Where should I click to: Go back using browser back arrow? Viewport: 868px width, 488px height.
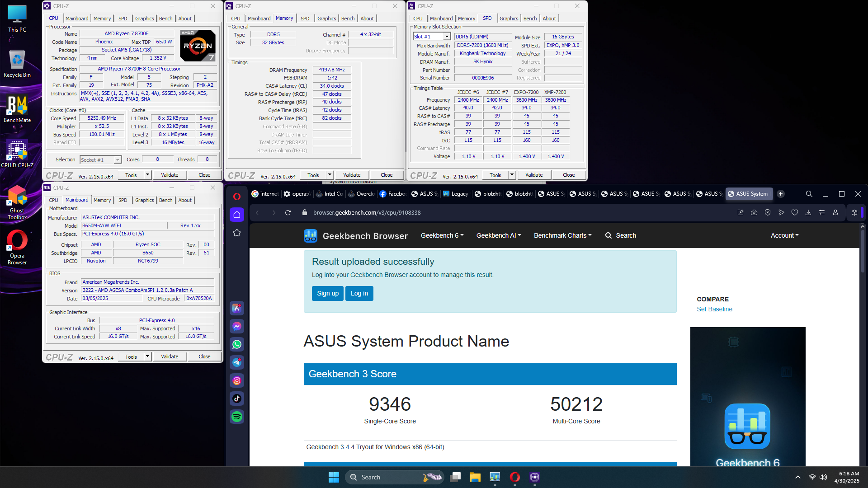pyautogui.click(x=257, y=212)
